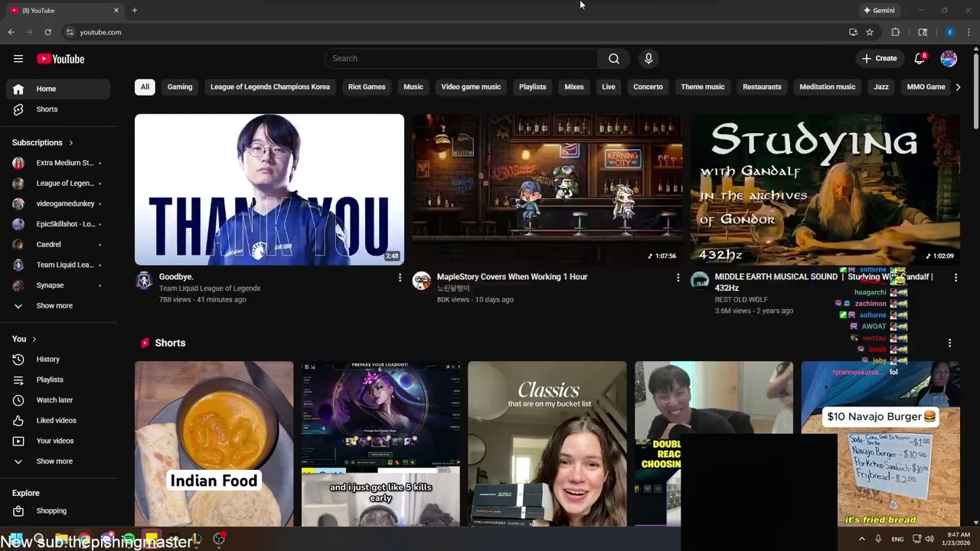Select the Concerto filter chip
Screen dimensions: 980x551
648,87
